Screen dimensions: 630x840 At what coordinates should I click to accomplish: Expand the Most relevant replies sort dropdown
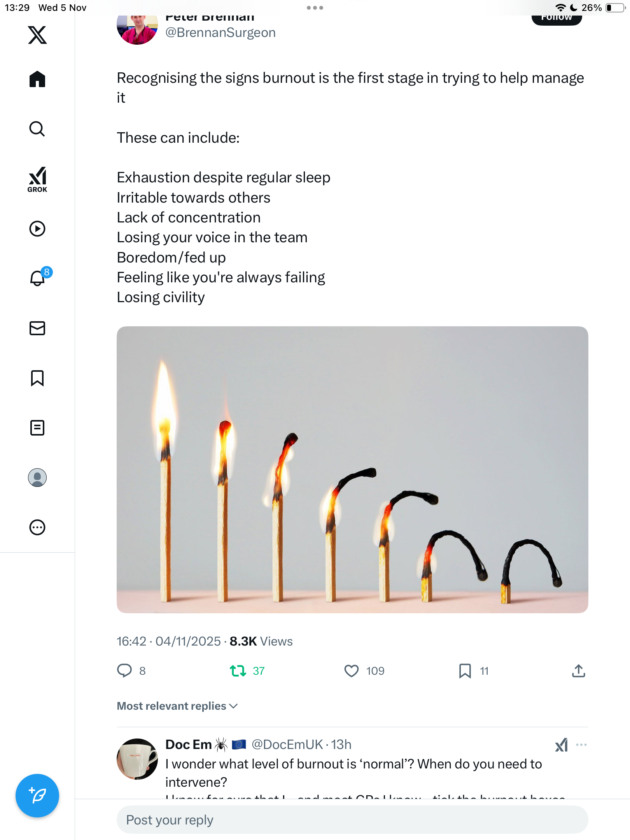point(177,706)
